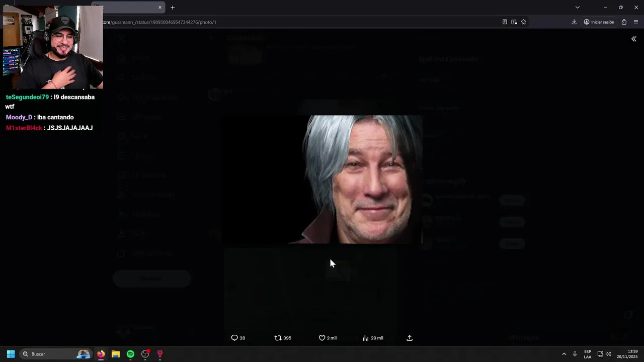This screenshot has height=362, width=644.
Task: Click the microphone tray icon
Action: pyautogui.click(x=575, y=354)
